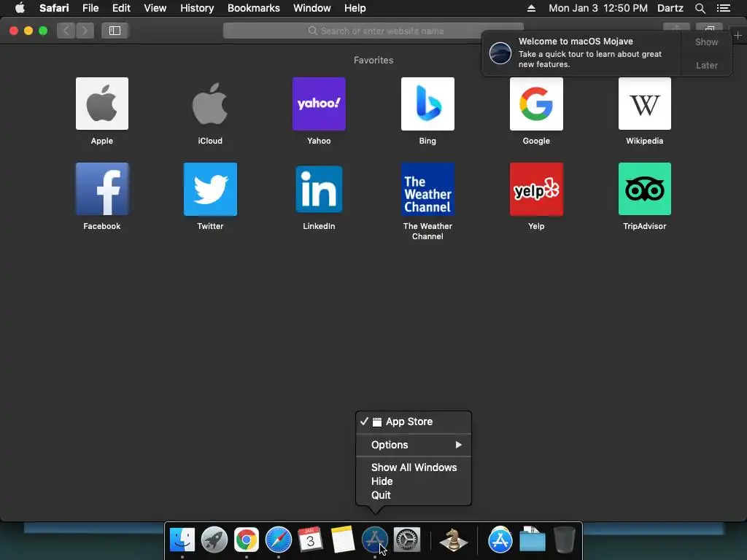Open the Bing favorite tile
The image size is (747, 560).
[x=427, y=104]
